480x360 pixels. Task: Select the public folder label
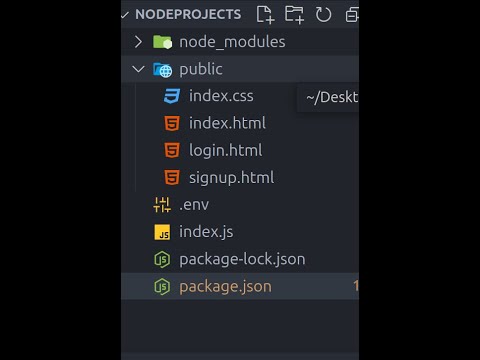point(201,70)
